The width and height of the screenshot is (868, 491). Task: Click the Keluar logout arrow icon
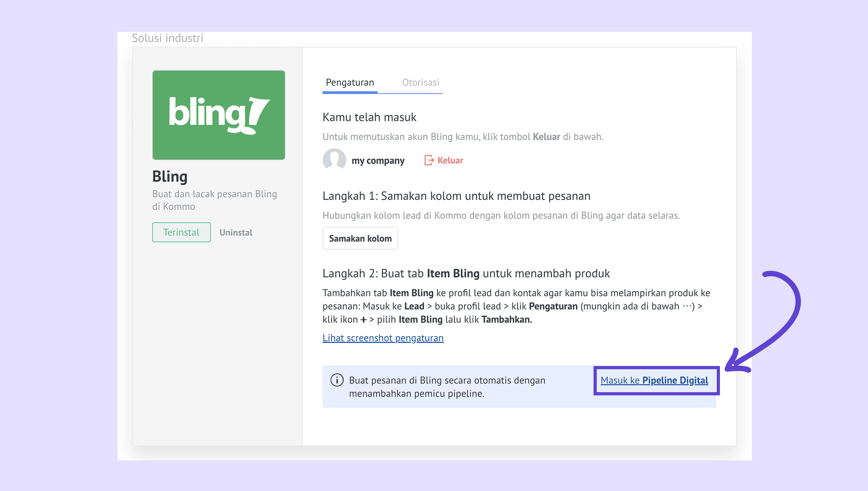[x=429, y=160]
